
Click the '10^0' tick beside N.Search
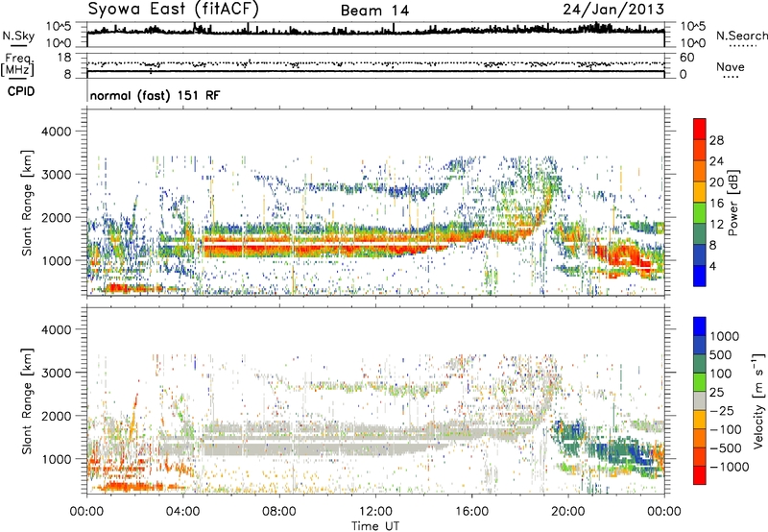pos(692,43)
